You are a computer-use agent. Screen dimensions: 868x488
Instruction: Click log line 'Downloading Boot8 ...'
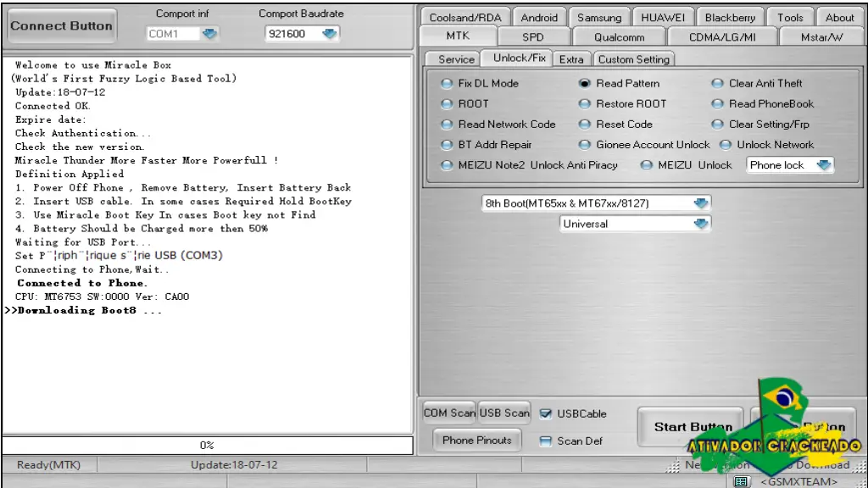coord(83,310)
